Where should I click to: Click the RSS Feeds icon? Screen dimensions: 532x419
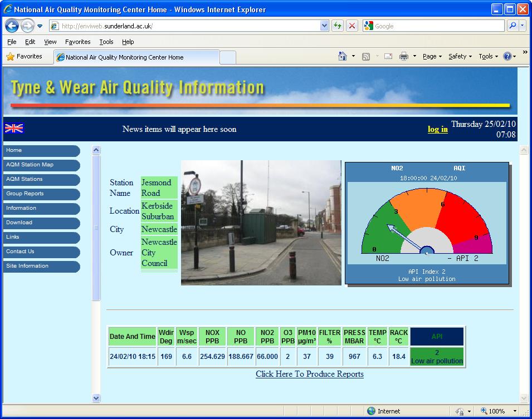pos(365,56)
